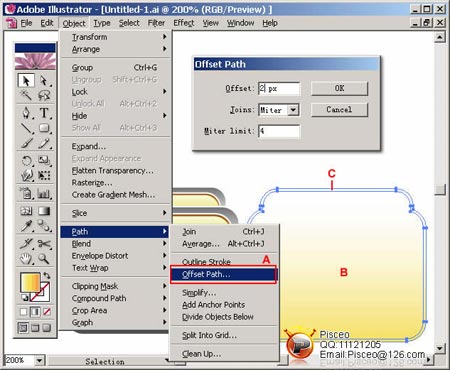Screen dimensions: 450x370
Task: Click the vertical scrollbar up arrow
Action: 440,37
